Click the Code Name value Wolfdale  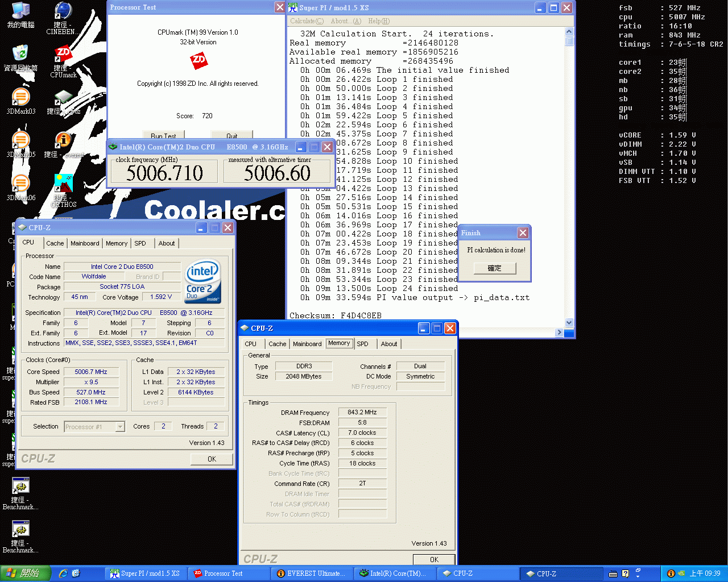click(94, 276)
